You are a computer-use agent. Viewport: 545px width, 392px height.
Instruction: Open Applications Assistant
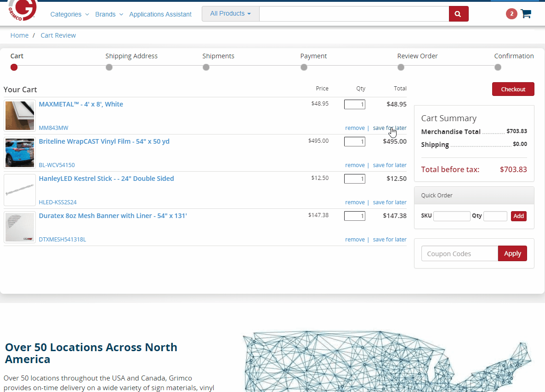pos(160,14)
